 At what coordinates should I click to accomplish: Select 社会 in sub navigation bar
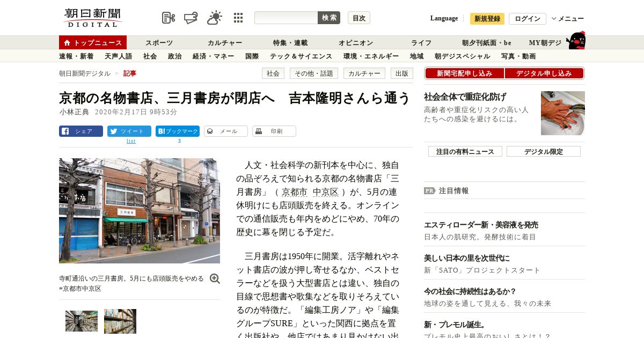pos(150,56)
